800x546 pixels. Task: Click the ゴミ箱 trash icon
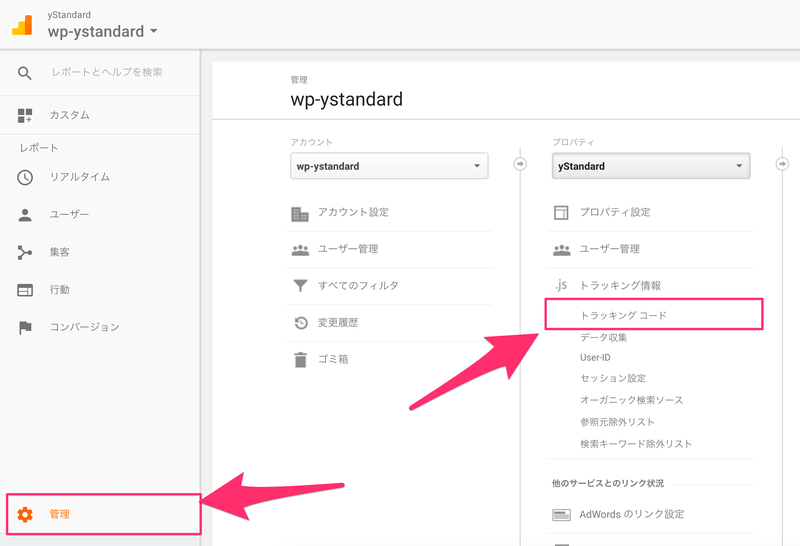[x=301, y=360]
